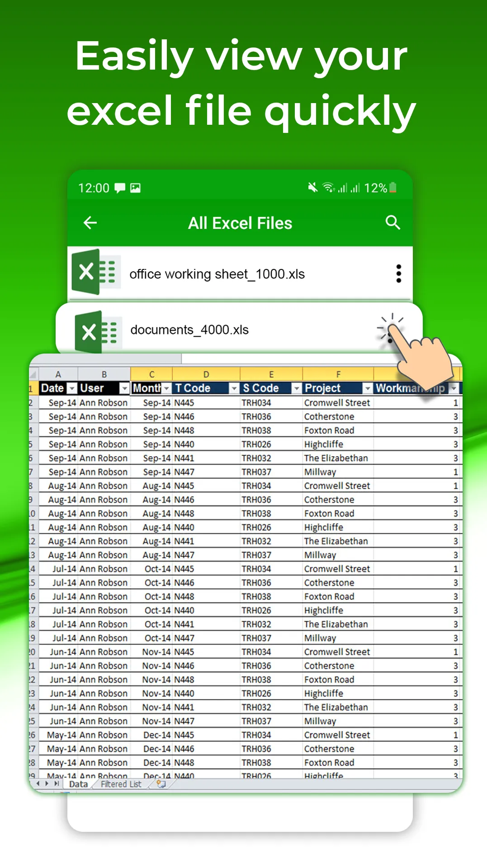Tap the Excel icon for office working sheet_1000.xls

point(95,272)
